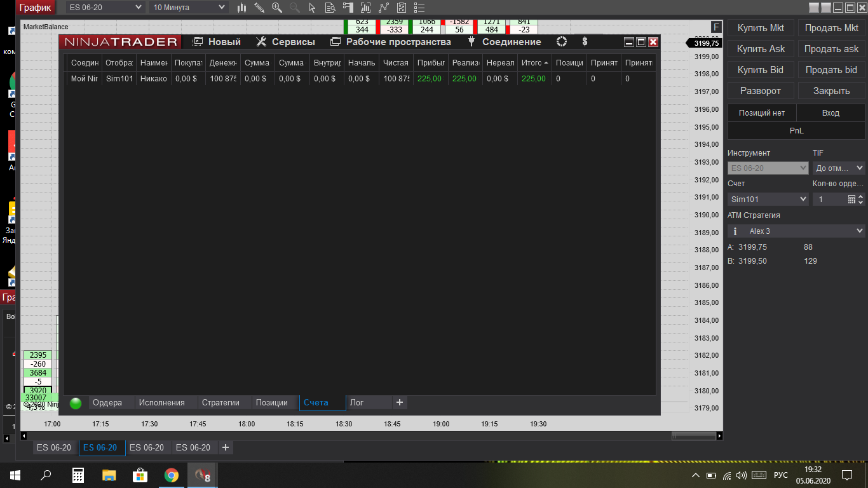Open the volume control in system tray

[741, 475]
